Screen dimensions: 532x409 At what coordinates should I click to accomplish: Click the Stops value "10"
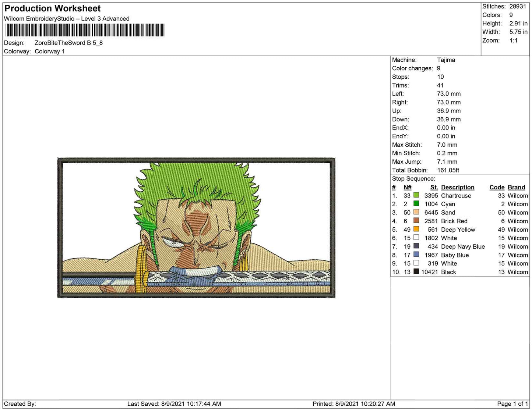pos(440,77)
